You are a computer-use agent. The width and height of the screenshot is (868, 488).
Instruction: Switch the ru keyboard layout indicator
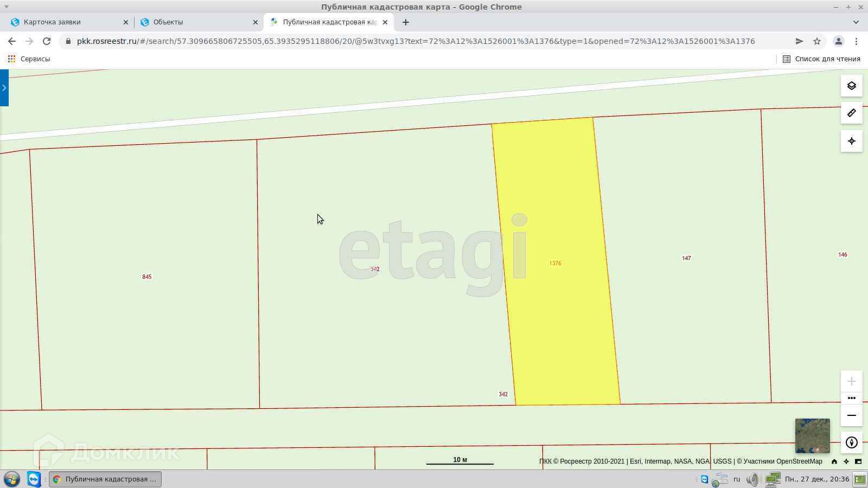[x=737, y=479]
